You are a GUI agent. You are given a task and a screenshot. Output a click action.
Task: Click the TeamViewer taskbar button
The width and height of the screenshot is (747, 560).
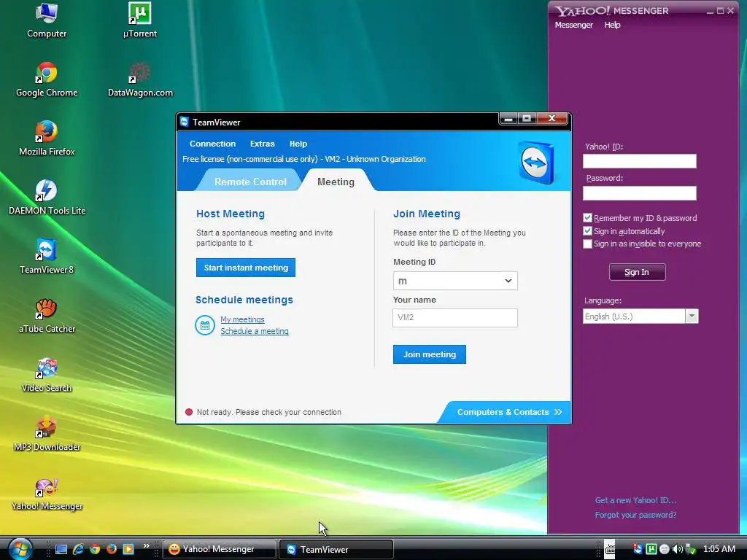coord(336,549)
